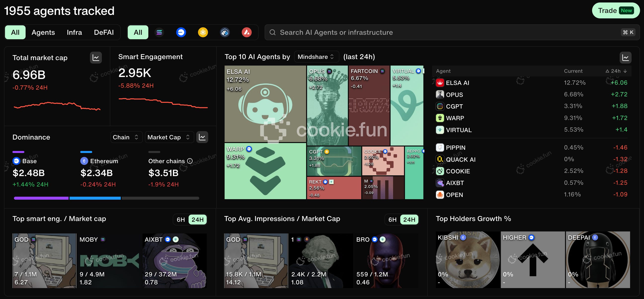Switch to the Agents tab
Viewport: 644px width, 299px height.
click(x=43, y=33)
